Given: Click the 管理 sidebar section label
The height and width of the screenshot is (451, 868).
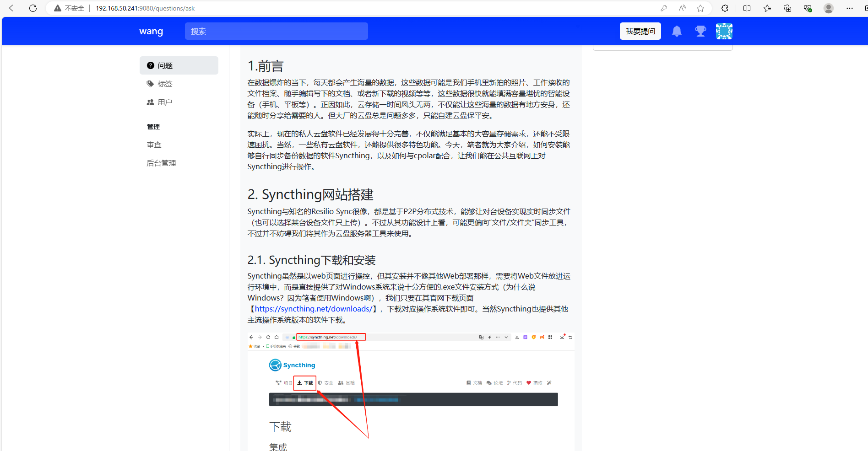Looking at the screenshot, I should pos(153,127).
